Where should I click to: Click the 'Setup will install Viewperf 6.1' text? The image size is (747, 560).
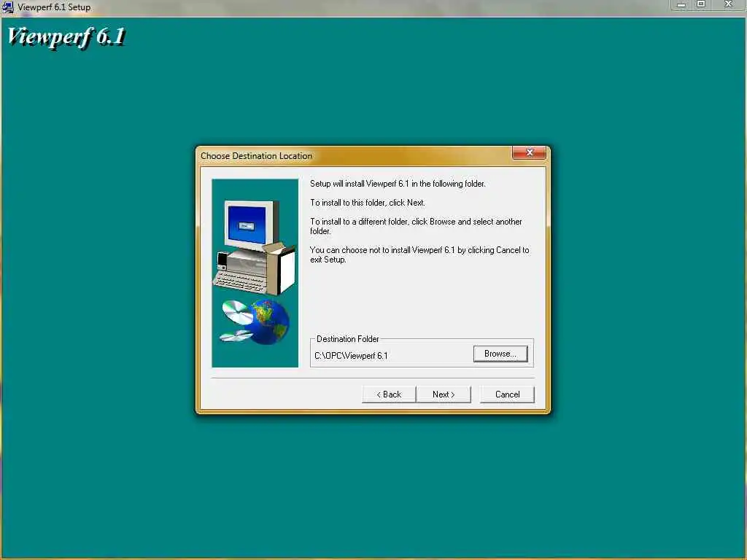click(x=398, y=183)
